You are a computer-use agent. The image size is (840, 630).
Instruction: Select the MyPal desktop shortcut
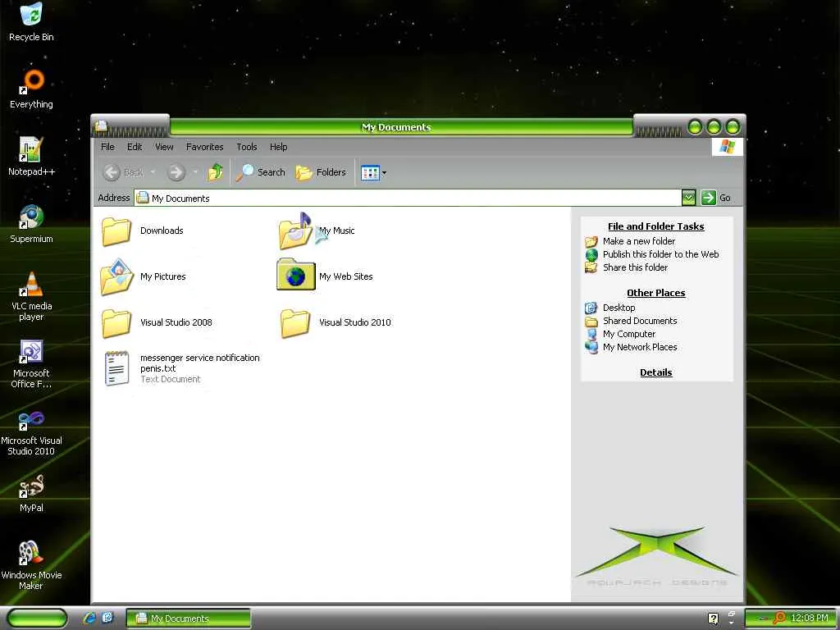pyautogui.click(x=31, y=493)
